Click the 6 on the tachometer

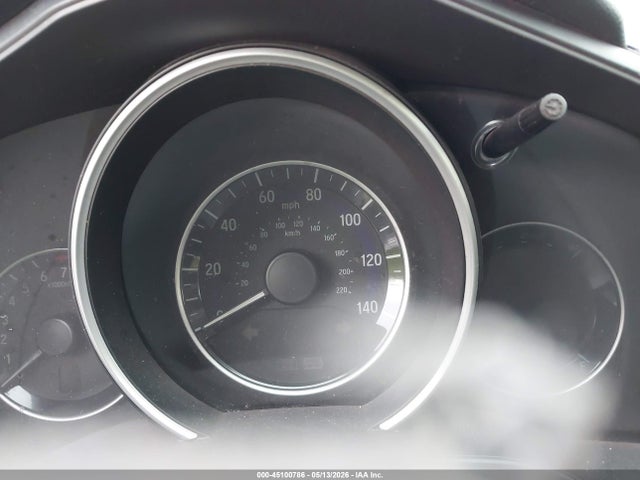pyautogui.click(x=44, y=276)
